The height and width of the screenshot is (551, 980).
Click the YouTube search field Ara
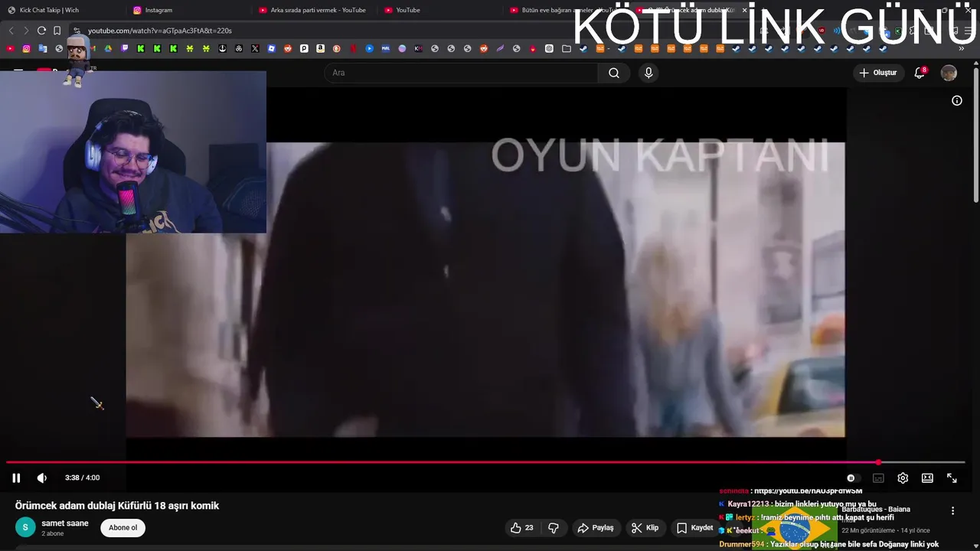click(x=462, y=73)
